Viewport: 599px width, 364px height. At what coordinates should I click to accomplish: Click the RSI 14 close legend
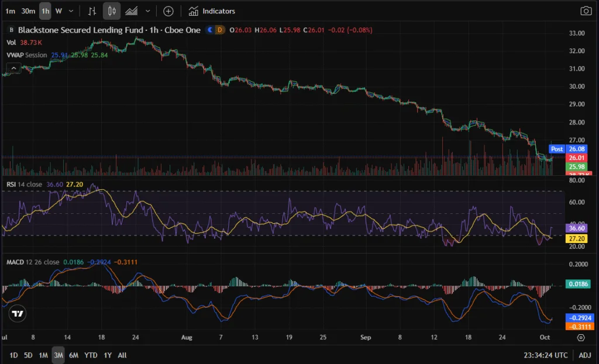(x=24, y=185)
